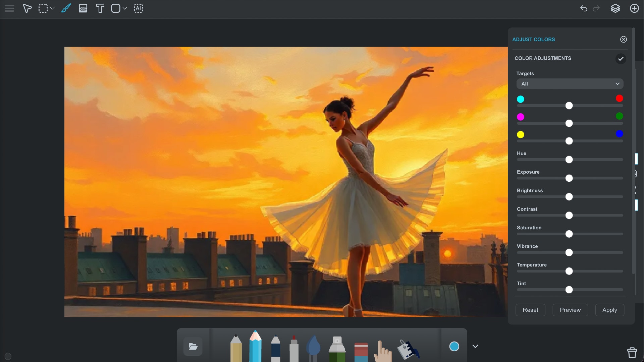Redo the last action

(x=596, y=8)
